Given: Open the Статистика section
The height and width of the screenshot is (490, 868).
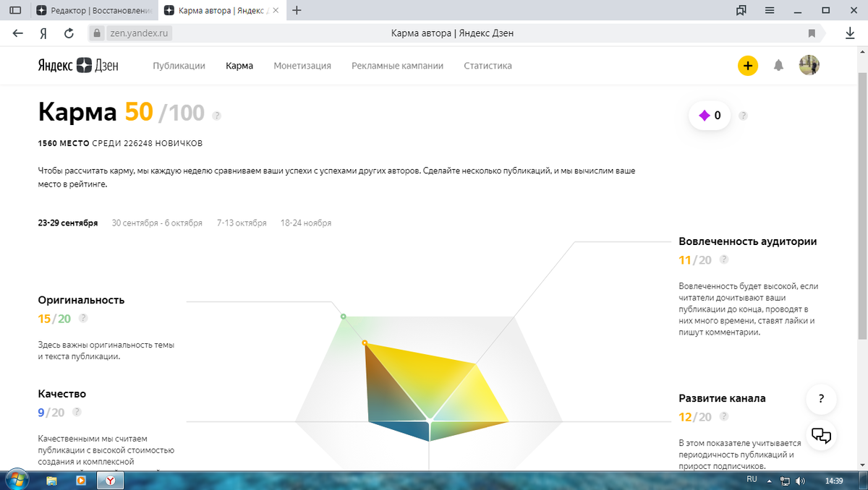Looking at the screenshot, I should click(x=488, y=66).
